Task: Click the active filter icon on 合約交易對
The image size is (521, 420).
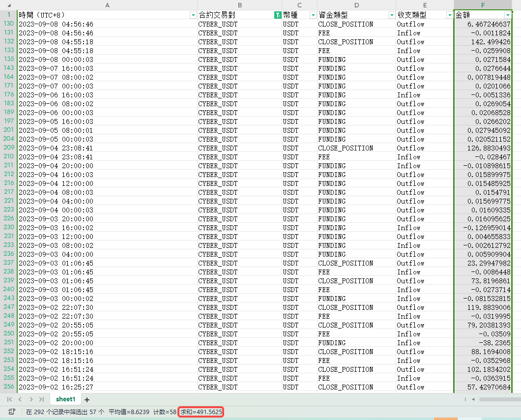Action: coord(278,15)
